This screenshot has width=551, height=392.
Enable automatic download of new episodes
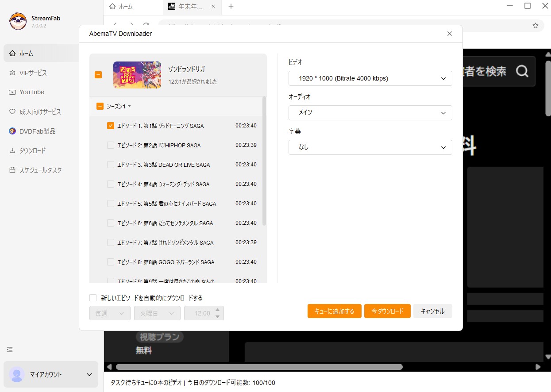93,298
